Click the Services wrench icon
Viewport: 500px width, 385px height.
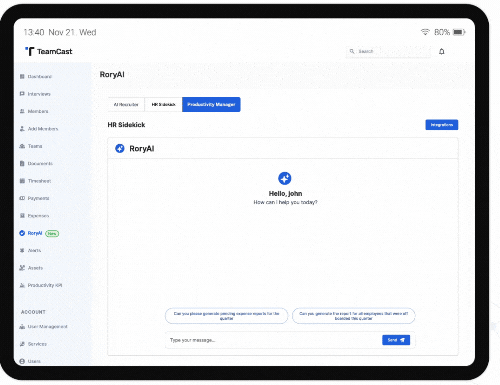click(x=22, y=344)
